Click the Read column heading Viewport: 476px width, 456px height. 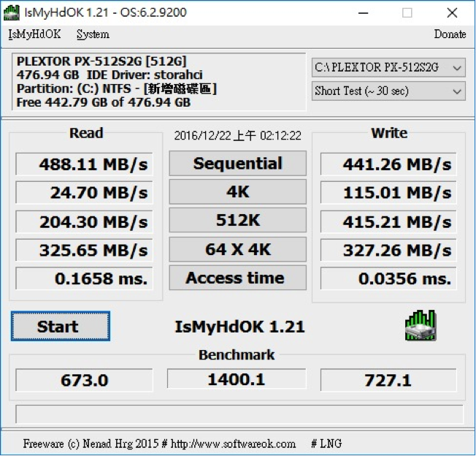click(86, 133)
